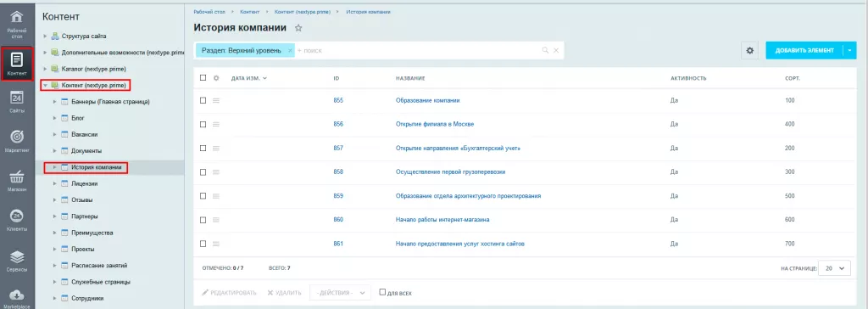
Task: Open ID 856 link
Action: pyautogui.click(x=338, y=124)
